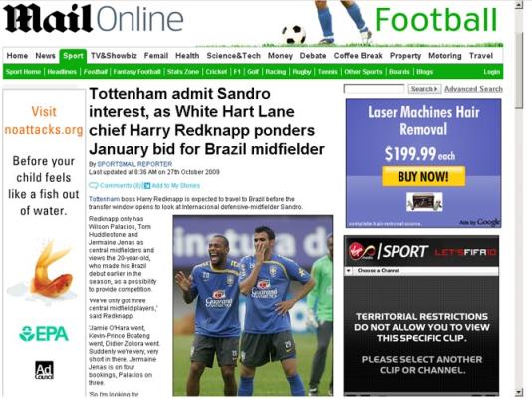Click the Search button
This screenshot has height=399, width=532.
pos(424,89)
